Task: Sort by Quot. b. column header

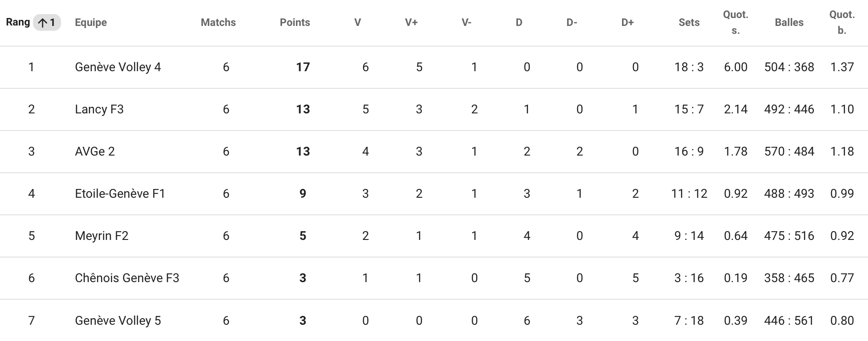Action: (x=842, y=22)
